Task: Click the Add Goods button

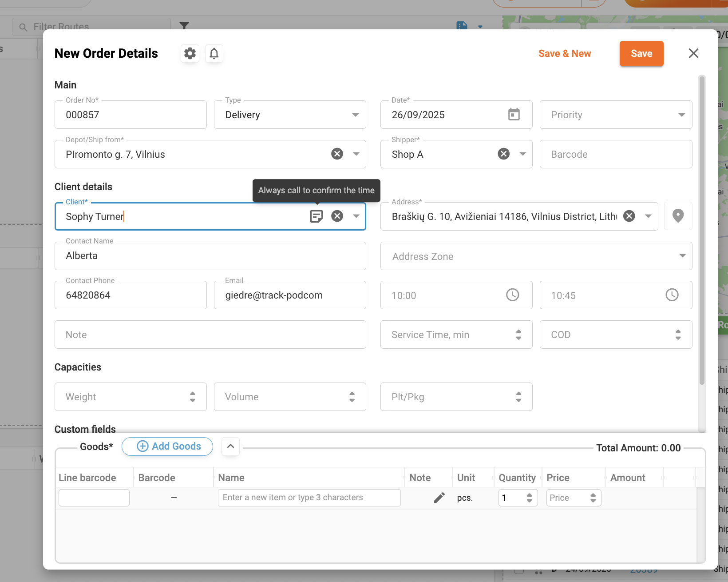Action: pyautogui.click(x=167, y=446)
